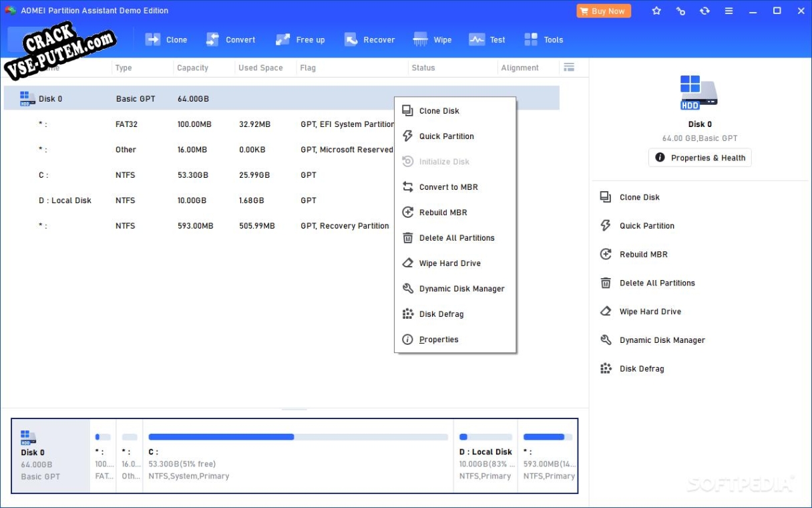This screenshot has width=812, height=508.
Task: Choose Rebuild MBR in the context menu
Action: (x=455, y=213)
